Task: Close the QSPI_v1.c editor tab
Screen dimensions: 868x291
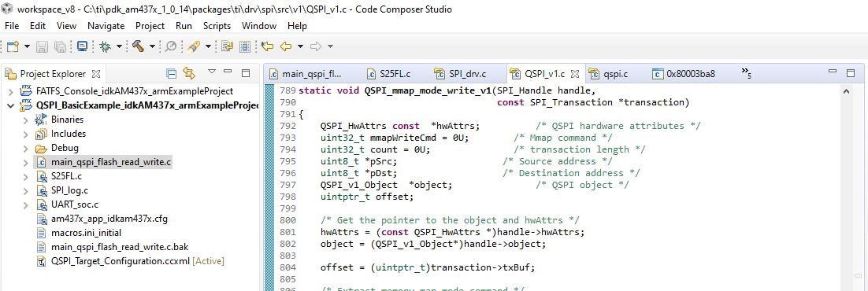Action: click(575, 74)
